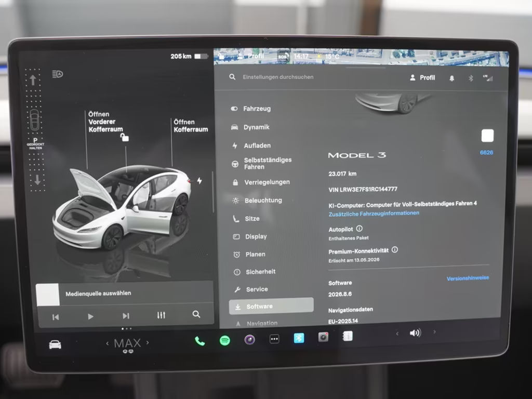This screenshot has height=399, width=532.
Task: Tap the Profil label on map status bar
Action: click(x=256, y=56)
